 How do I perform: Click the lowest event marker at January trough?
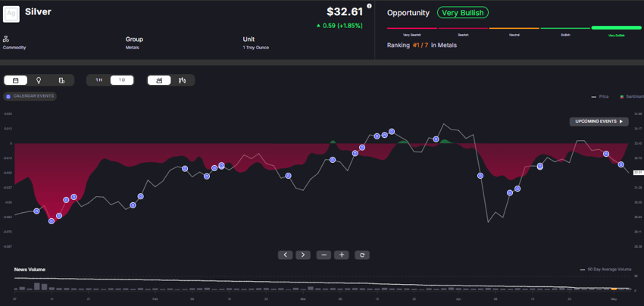tap(52, 221)
